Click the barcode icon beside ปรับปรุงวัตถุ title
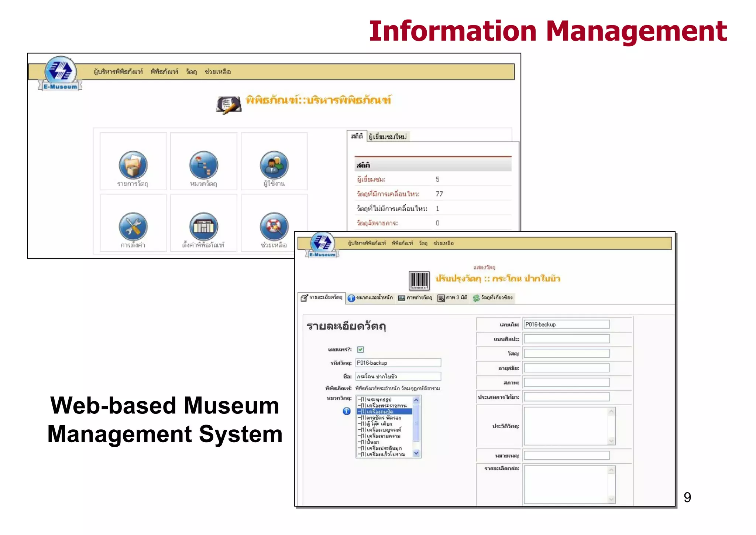This screenshot has height=535, width=756. pos(419,280)
